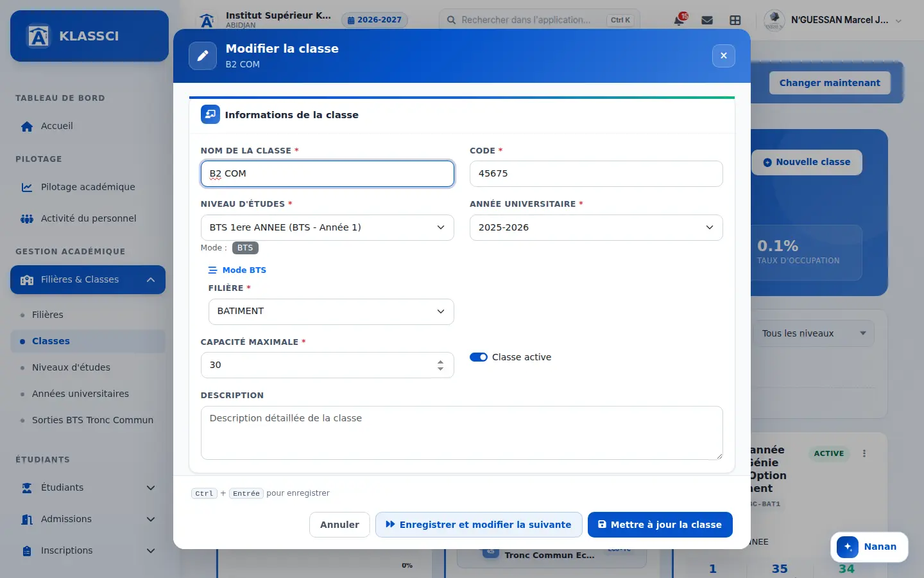Open the Nanan assistant button
This screenshot has width=924, height=578.
tap(869, 547)
